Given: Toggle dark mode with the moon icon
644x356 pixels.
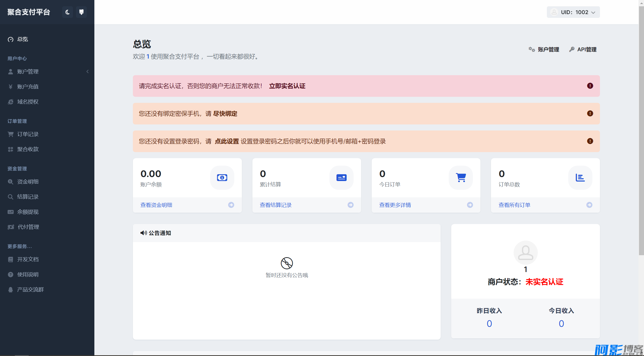Looking at the screenshot, I should (67, 12).
